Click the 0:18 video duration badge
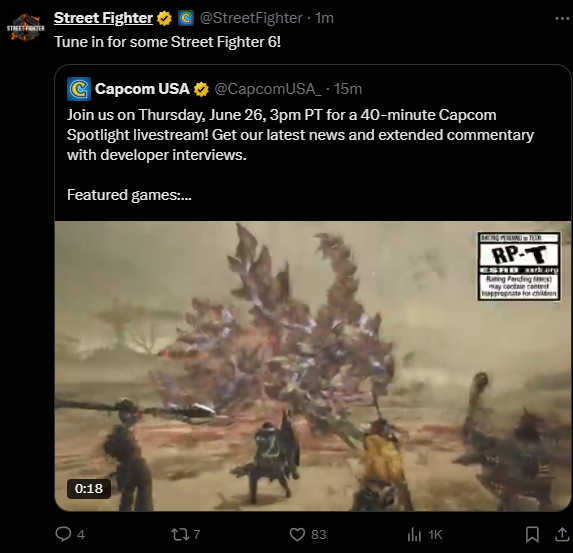Screen dimensions: 573x553 click(89, 488)
